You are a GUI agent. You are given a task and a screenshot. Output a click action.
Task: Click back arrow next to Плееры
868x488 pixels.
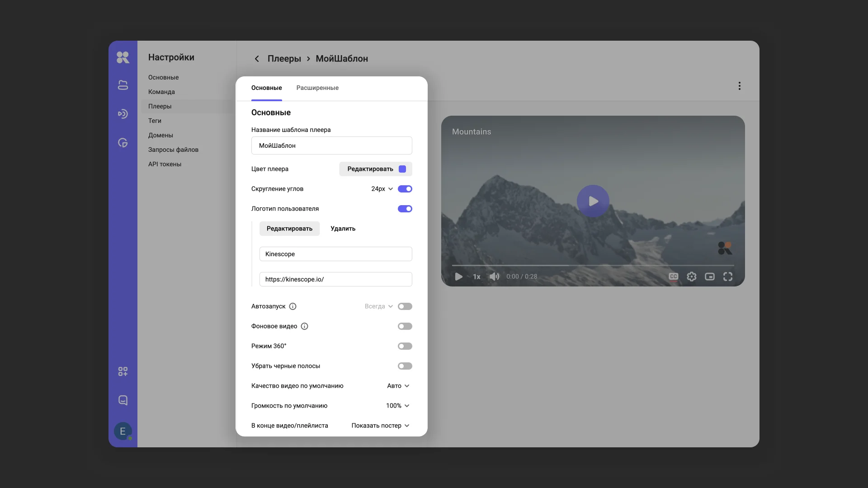(257, 59)
